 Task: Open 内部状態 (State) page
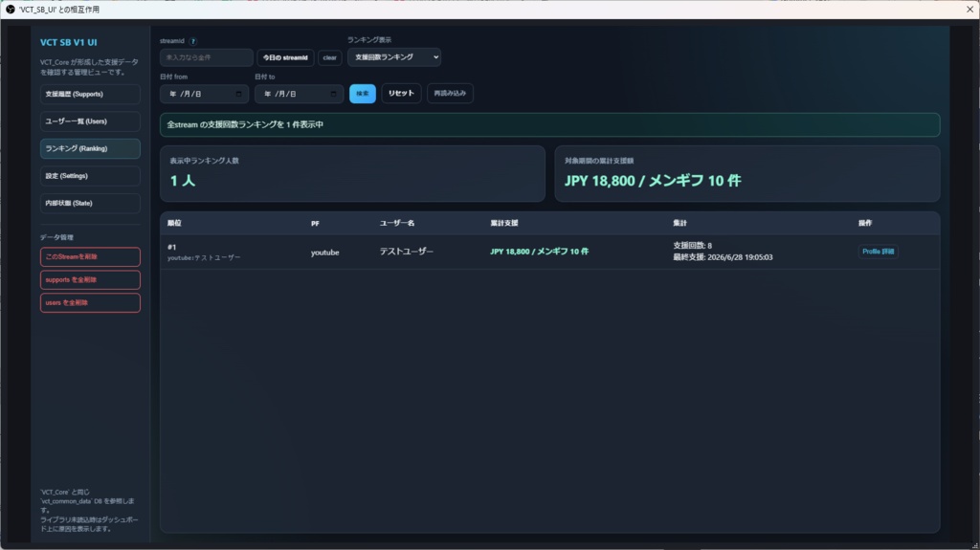90,203
